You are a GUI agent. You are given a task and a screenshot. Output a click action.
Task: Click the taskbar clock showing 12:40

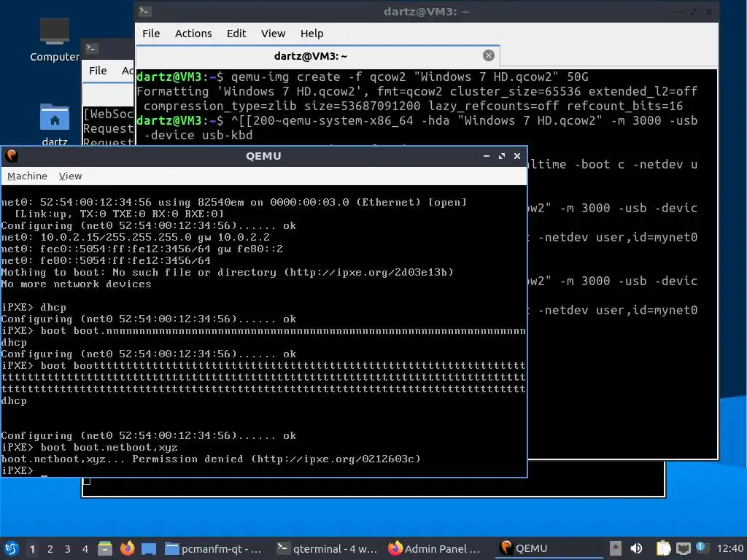coord(729,548)
